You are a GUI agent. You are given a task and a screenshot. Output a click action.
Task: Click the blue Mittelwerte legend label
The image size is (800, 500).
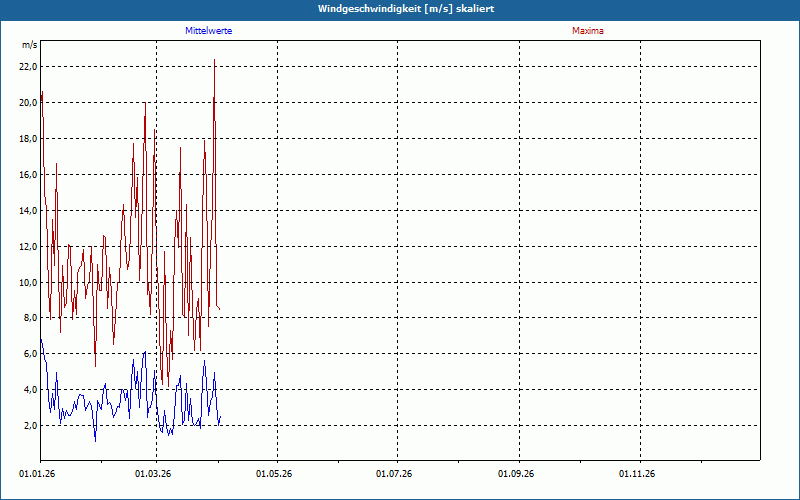pos(208,31)
